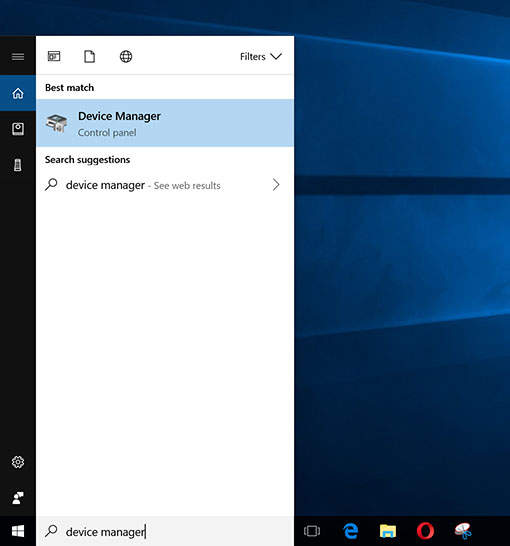Select device manager web search suggestion

tap(165, 185)
